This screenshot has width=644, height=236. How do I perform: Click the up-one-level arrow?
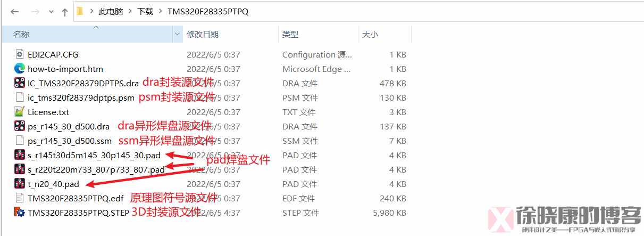tap(64, 12)
